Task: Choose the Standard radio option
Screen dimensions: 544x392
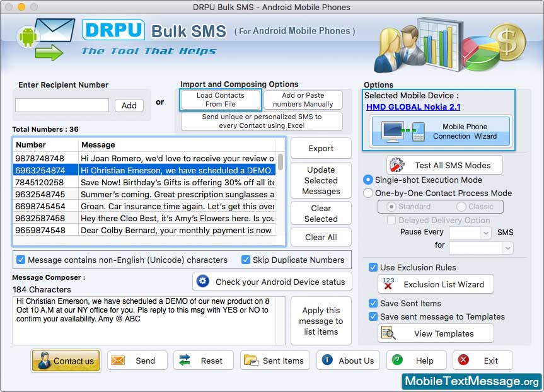Action: 391,207
